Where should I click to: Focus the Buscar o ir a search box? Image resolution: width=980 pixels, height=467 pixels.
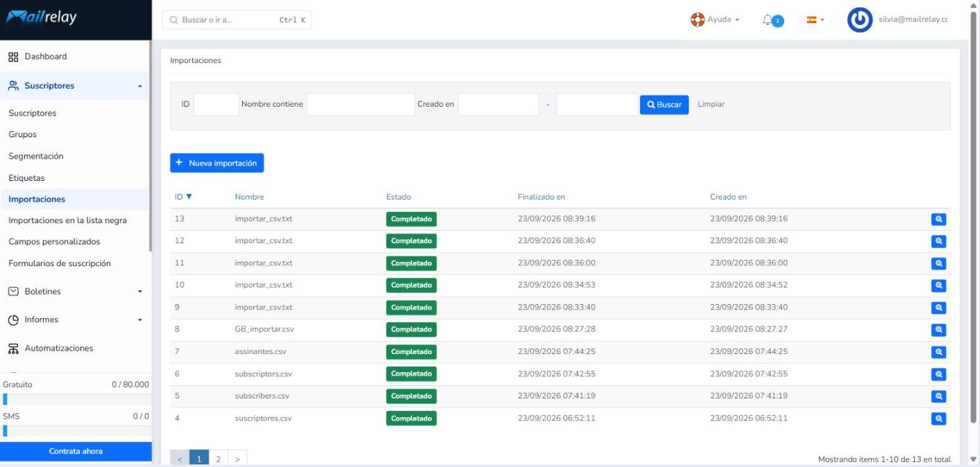tap(237, 20)
